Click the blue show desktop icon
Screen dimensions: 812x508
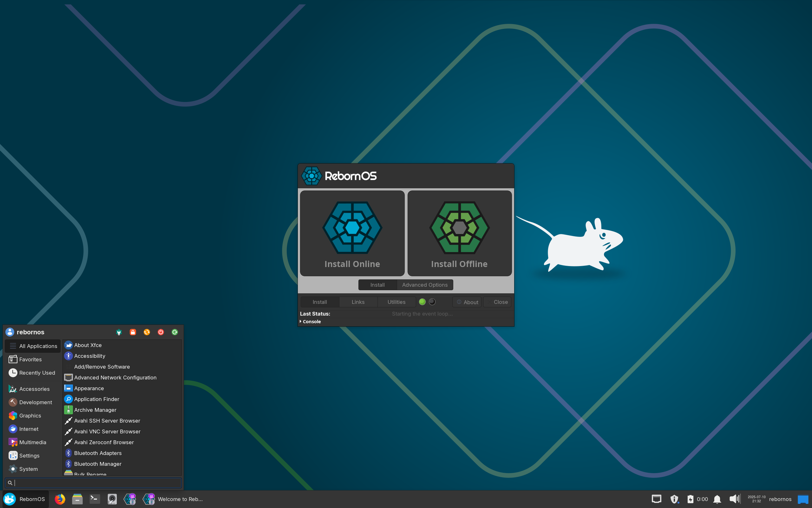pos(803,499)
